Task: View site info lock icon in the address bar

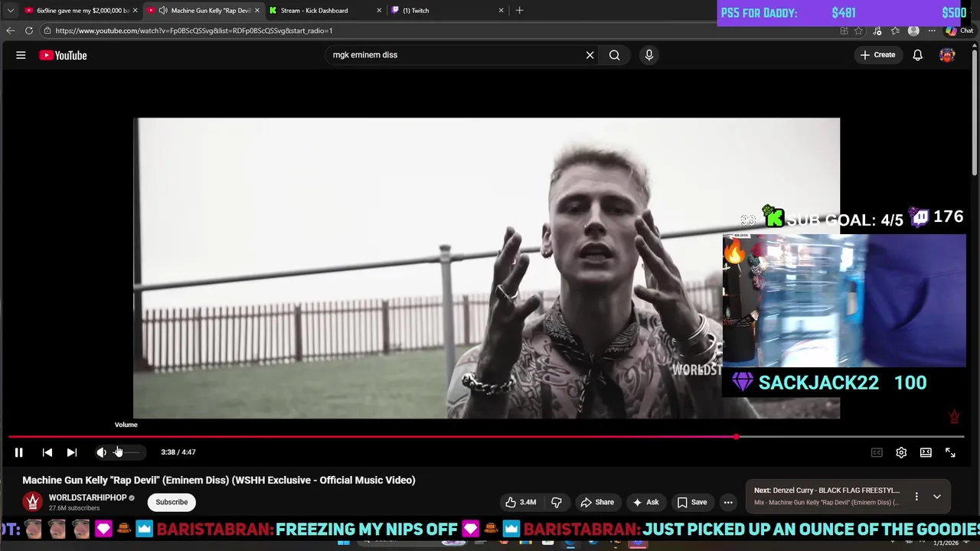Action: [47, 31]
